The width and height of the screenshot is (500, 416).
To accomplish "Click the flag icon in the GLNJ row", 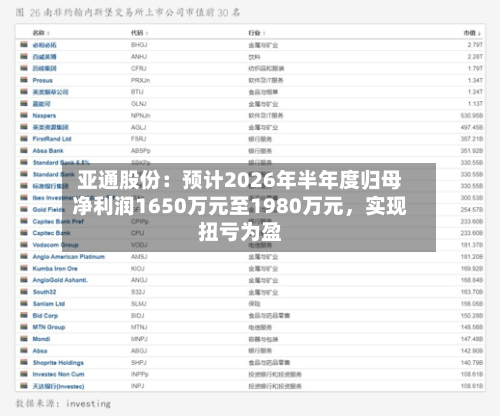I will tap(24, 103).
